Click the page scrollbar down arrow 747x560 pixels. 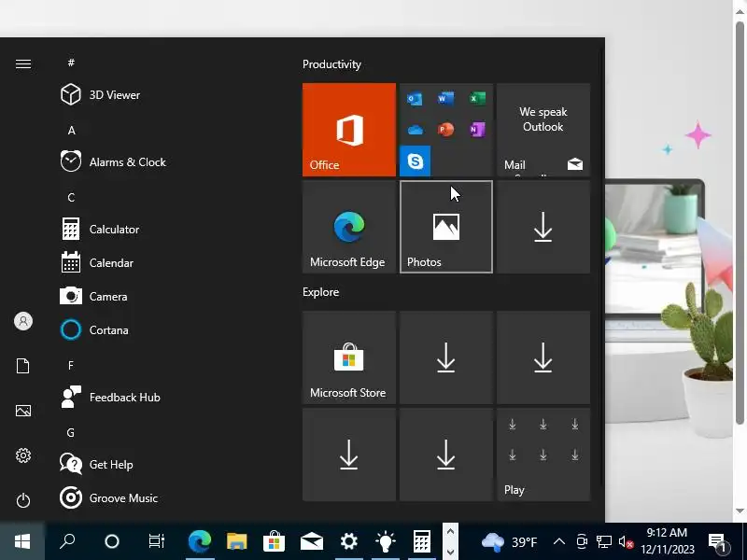[x=740, y=511]
